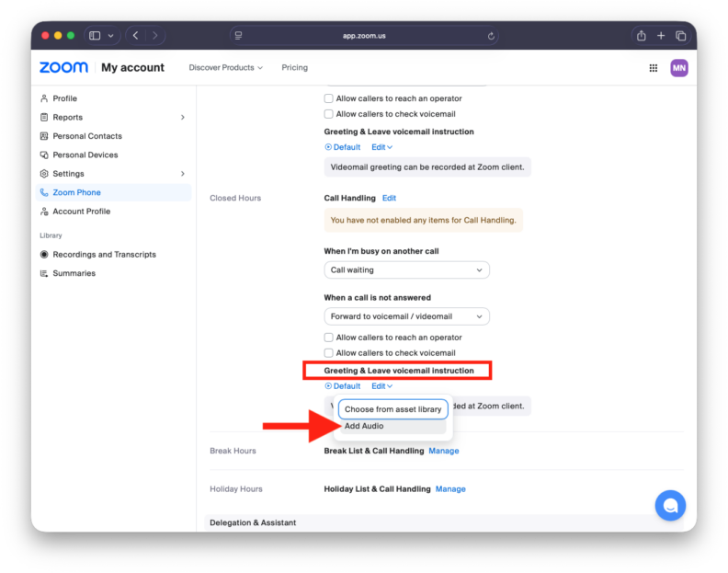This screenshot has width=728, height=573.
Task: Check upper 'Allow callers to reach an operator'
Action: tap(329, 98)
